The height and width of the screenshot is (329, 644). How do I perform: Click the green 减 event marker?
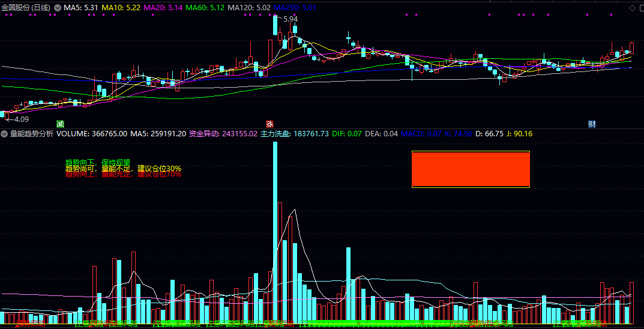click(x=61, y=124)
